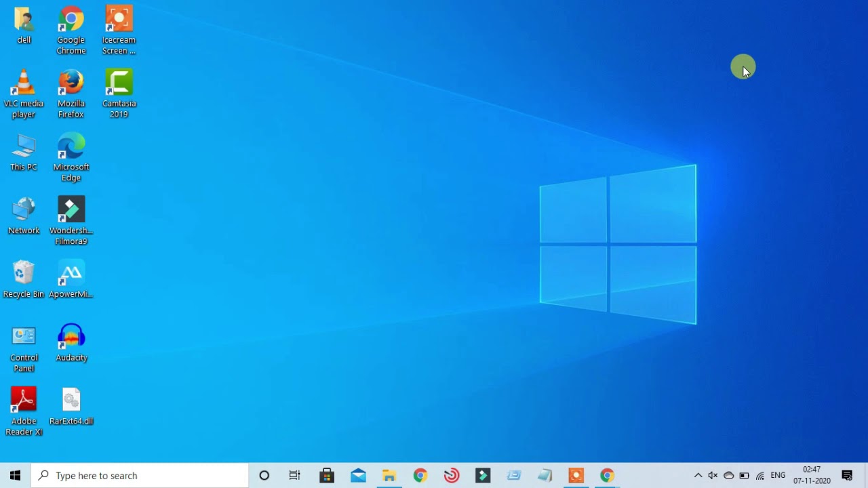
Task: Switch to the Chrome icon beside Icecream taskbar icon
Action: (607, 475)
